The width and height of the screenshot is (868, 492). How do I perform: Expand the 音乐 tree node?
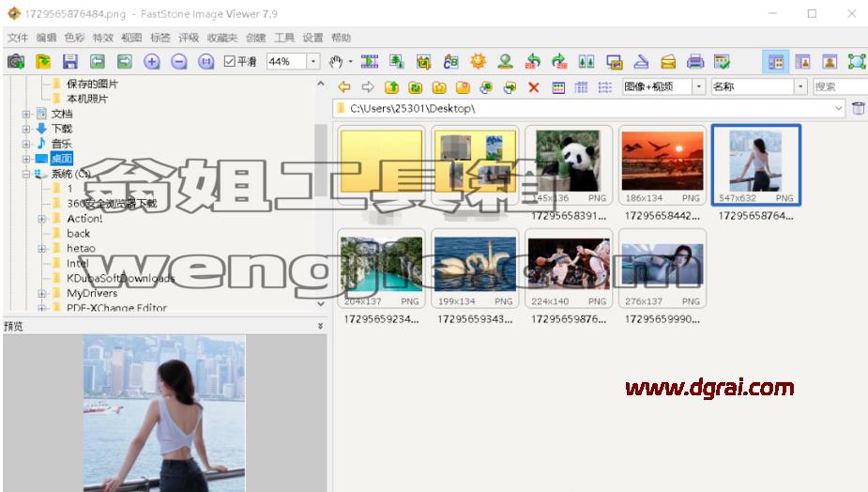26,144
